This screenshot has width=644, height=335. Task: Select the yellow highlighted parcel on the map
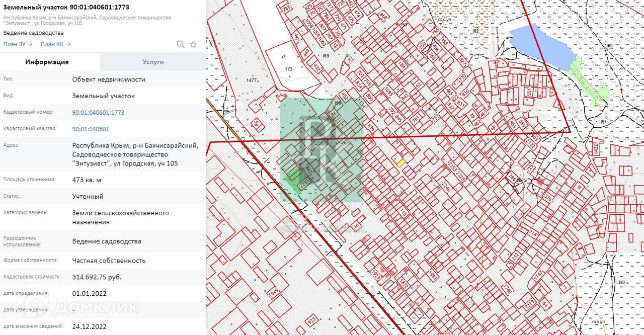click(x=401, y=162)
